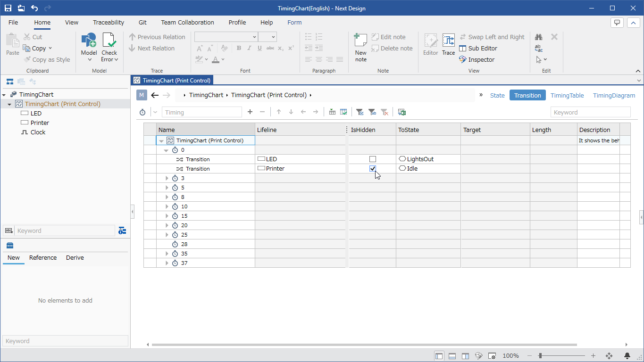This screenshot has height=362, width=644.
Task: Open the Git ribbon tab
Action: tap(142, 22)
